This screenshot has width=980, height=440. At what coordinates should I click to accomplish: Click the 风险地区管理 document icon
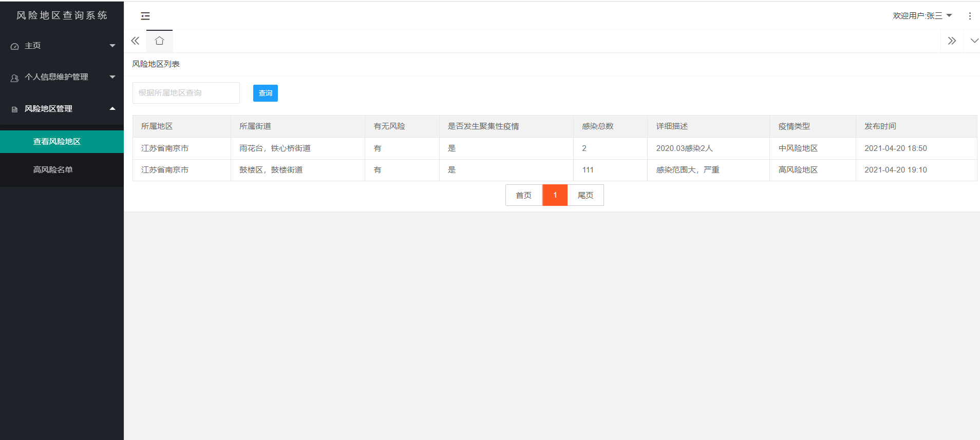tap(14, 109)
